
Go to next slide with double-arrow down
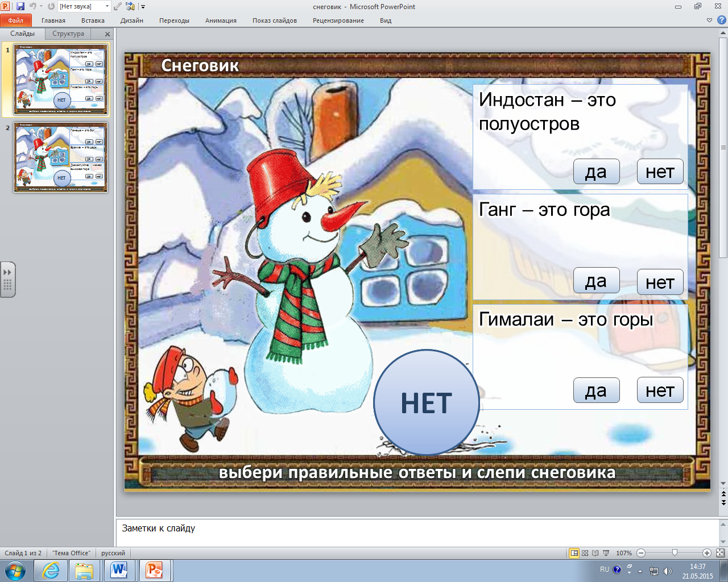[723, 502]
